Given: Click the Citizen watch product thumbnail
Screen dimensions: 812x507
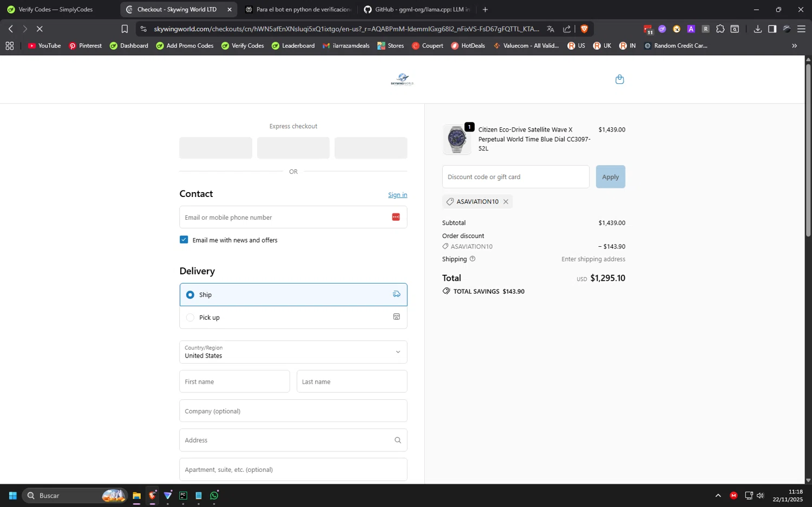Looking at the screenshot, I should point(457,139).
